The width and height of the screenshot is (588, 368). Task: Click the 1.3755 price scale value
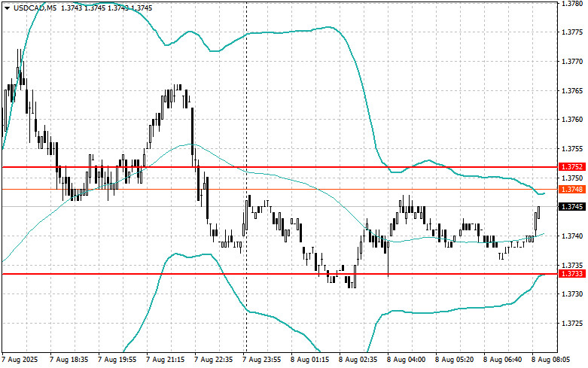tap(572, 149)
